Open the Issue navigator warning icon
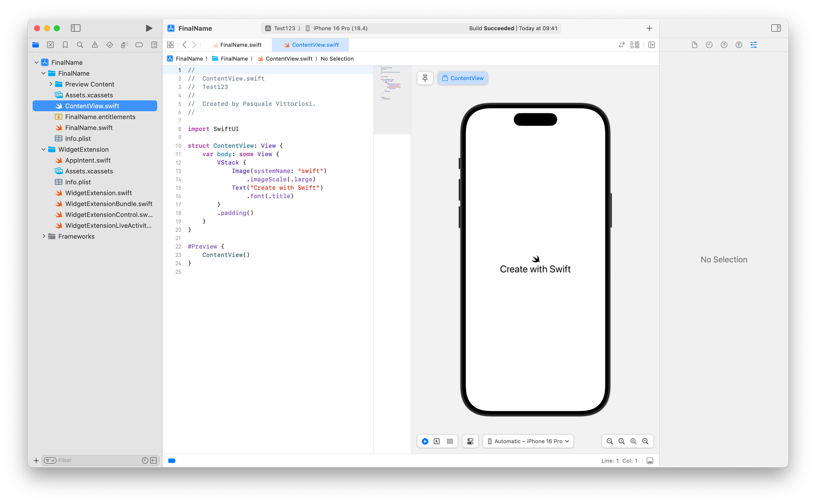 click(x=95, y=45)
